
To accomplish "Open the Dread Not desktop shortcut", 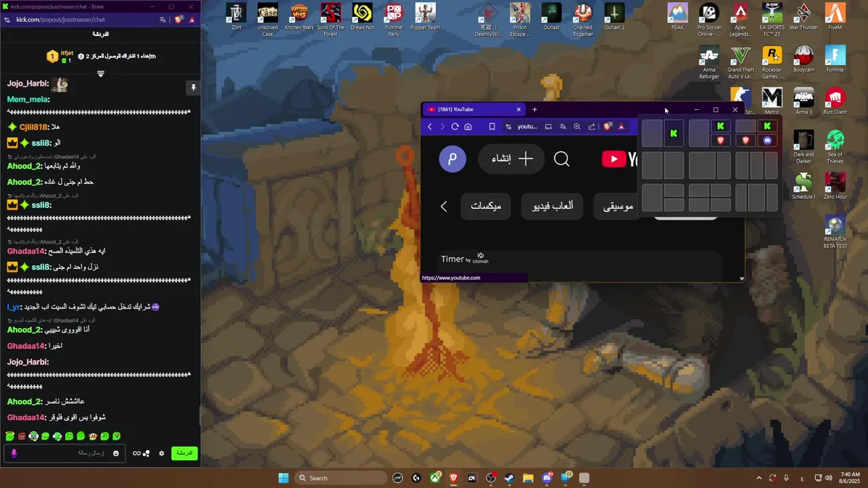I will pyautogui.click(x=362, y=17).
